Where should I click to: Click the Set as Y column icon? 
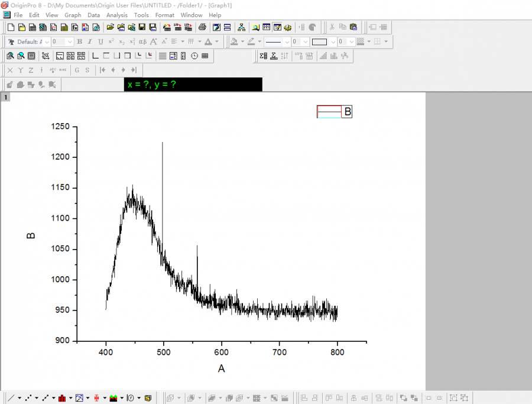pos(21,70)
